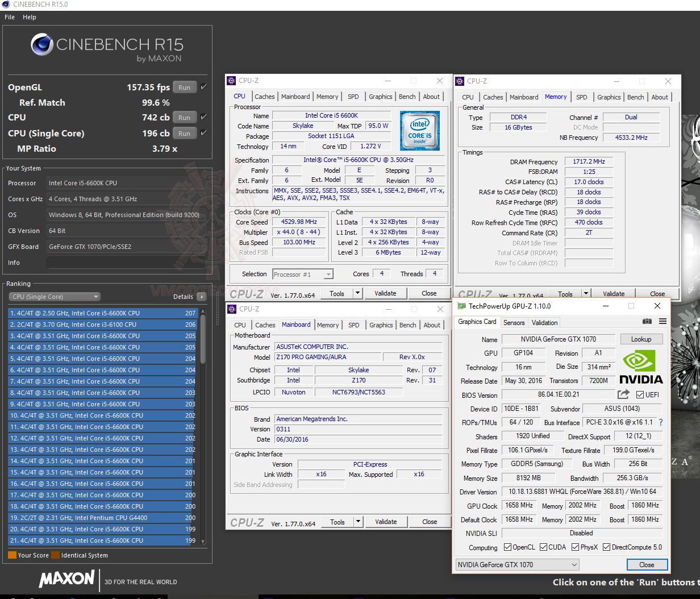Open the File menu in Cinebench

[x=10, y=17]
